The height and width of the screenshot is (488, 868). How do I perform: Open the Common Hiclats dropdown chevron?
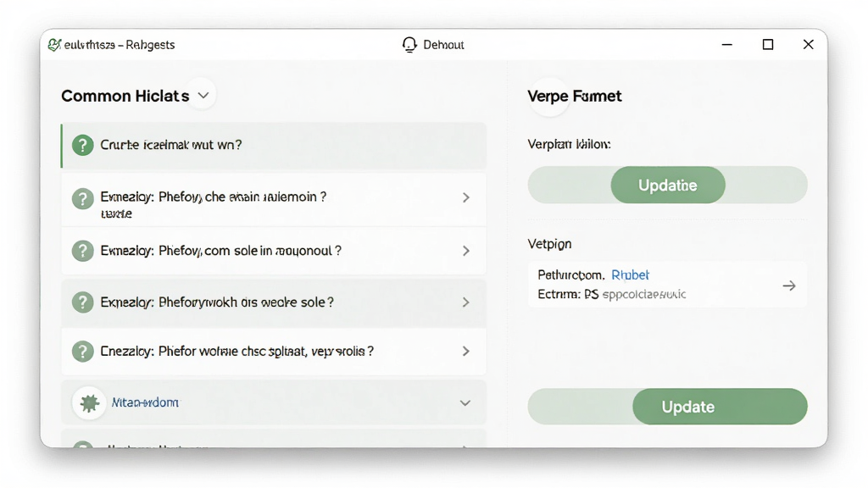pyautogui.click(x=203, y=95)
